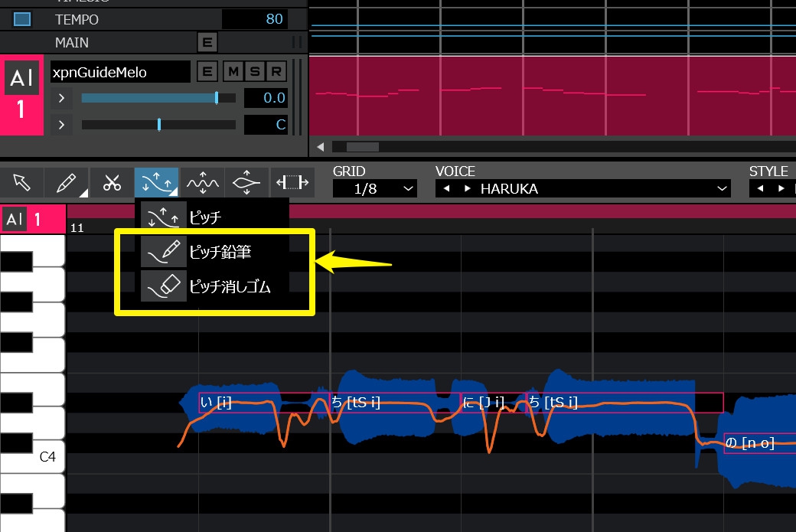Click the timeline scroll left arrow
The image size is (796, 532).
pos(321,147)
